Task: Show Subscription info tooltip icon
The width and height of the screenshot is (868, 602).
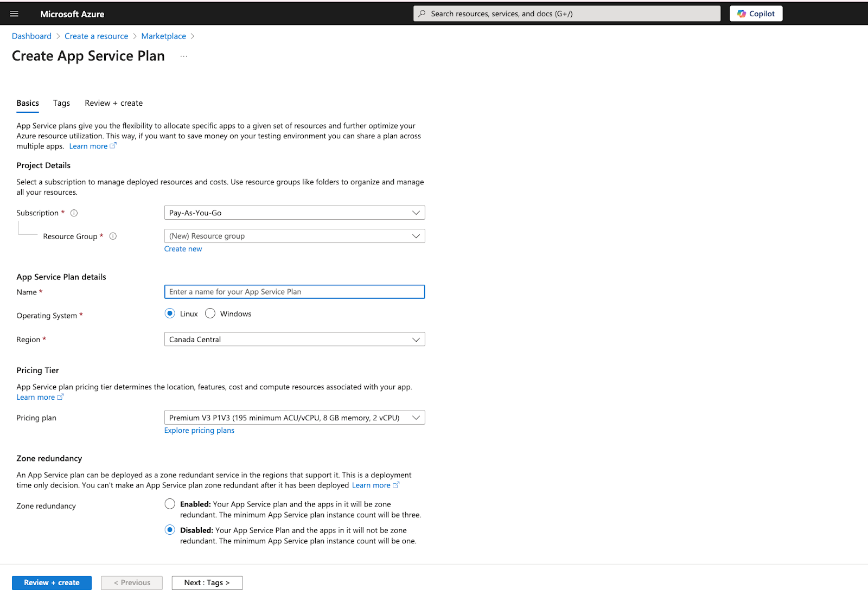Action: tap(74, 213)
